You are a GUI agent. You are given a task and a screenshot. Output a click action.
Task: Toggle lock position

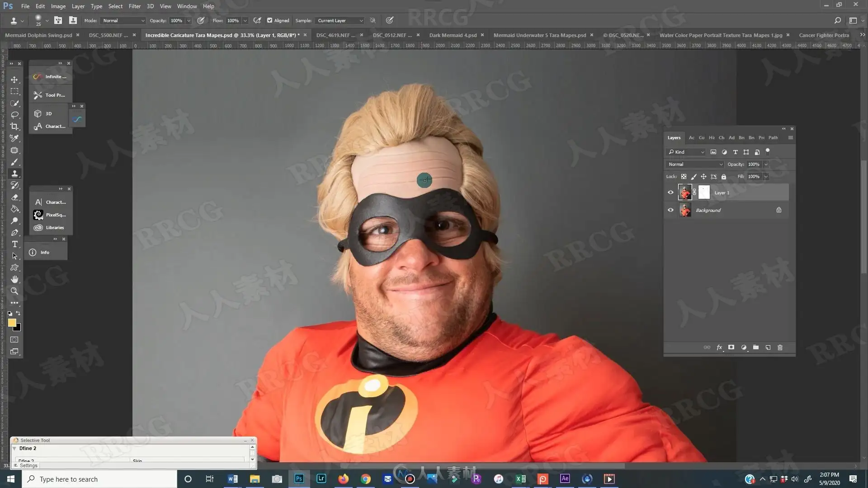[x=703, y=177]
